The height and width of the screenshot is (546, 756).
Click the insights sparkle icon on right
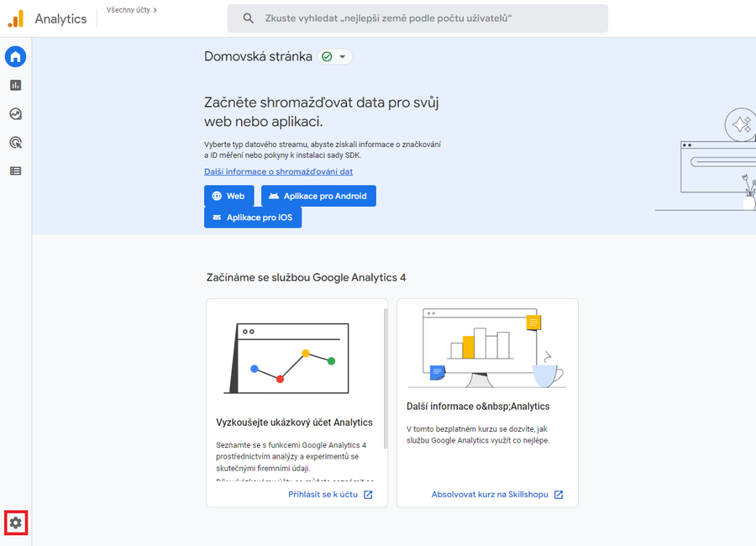point(741,126)
